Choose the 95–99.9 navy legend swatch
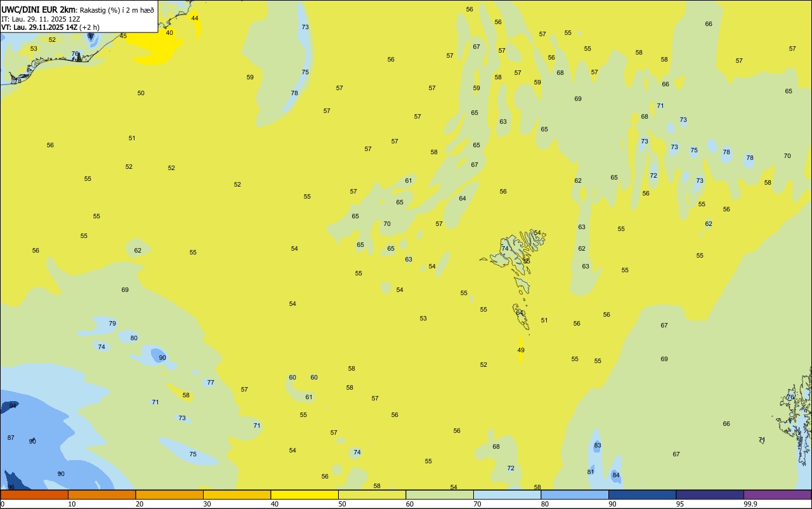The width and height of the screenshot is (812, 509). pos(710,494)
